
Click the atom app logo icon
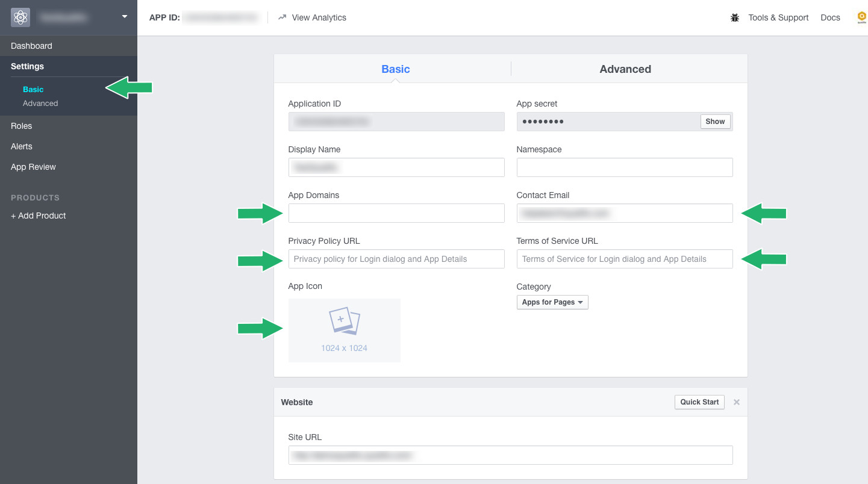click(x=20, y=17)
